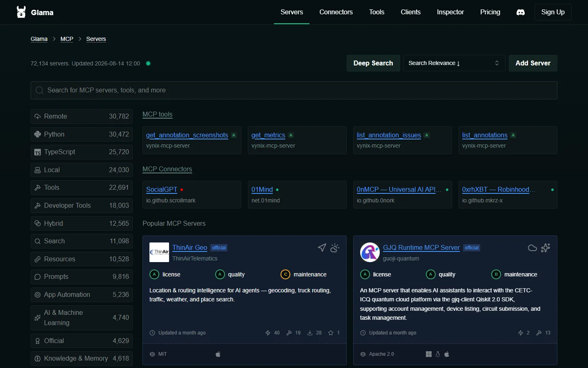Open the ThinAir Geo server link
The image size is (588, 368).
(x=190, y=248)
